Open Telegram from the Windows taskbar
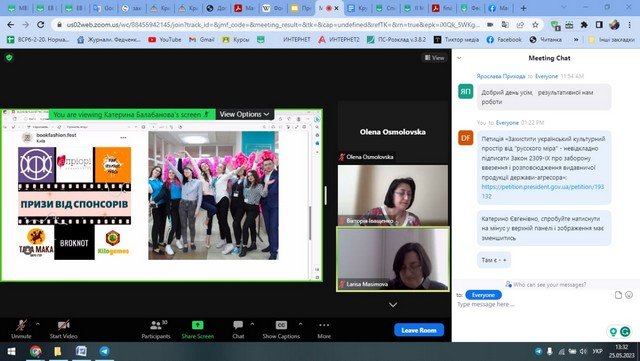This screenshot has width=640, height=361. tap(104, 351)
